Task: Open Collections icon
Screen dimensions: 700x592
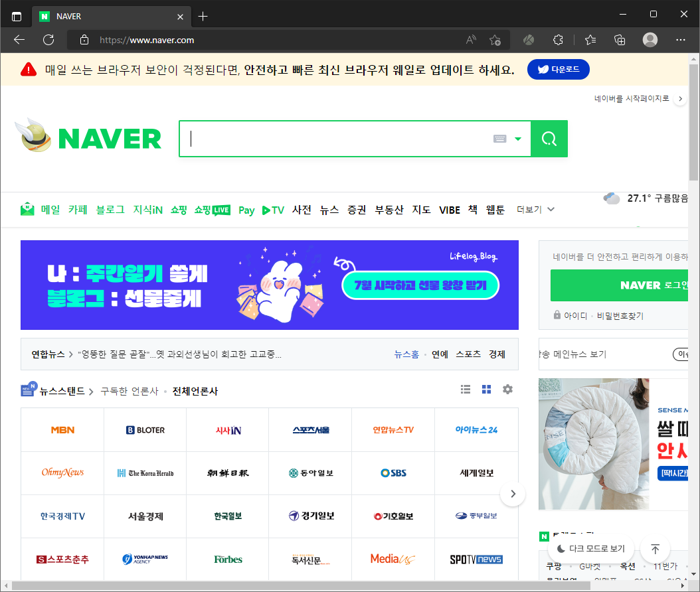Action: pyautogui.click(x=620, y=40)
